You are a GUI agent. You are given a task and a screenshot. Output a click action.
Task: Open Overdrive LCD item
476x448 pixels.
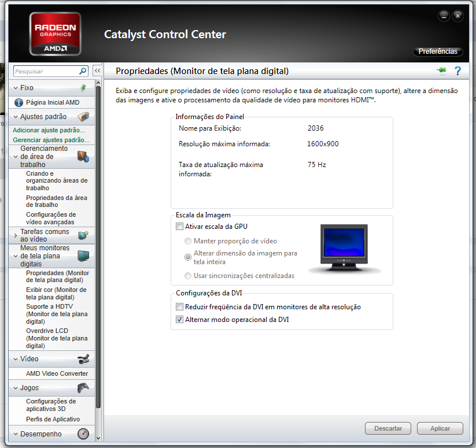tap(57, 338)
